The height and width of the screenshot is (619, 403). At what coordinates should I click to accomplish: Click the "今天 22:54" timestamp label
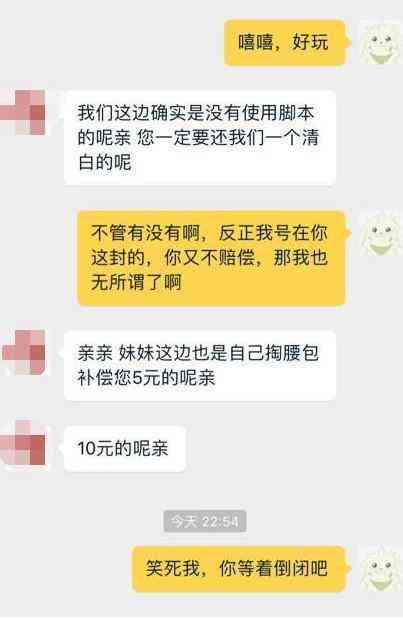coord(205,521)
